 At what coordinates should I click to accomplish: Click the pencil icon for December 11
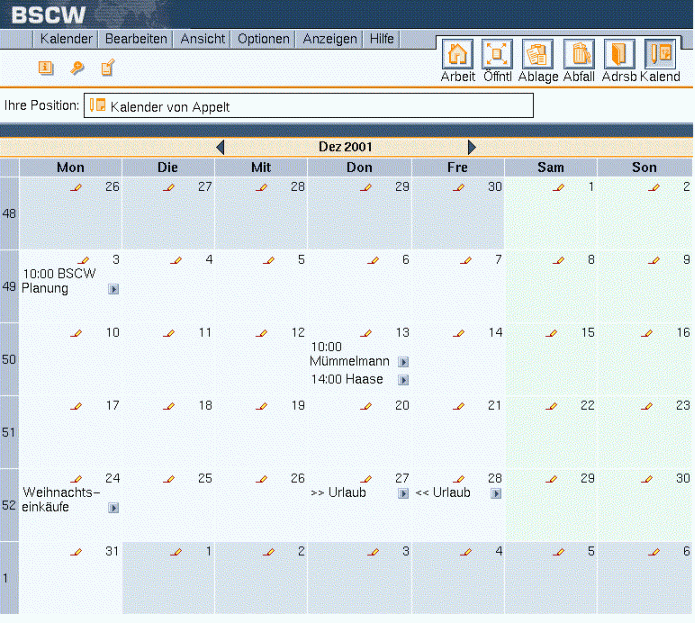coord(168,333)
